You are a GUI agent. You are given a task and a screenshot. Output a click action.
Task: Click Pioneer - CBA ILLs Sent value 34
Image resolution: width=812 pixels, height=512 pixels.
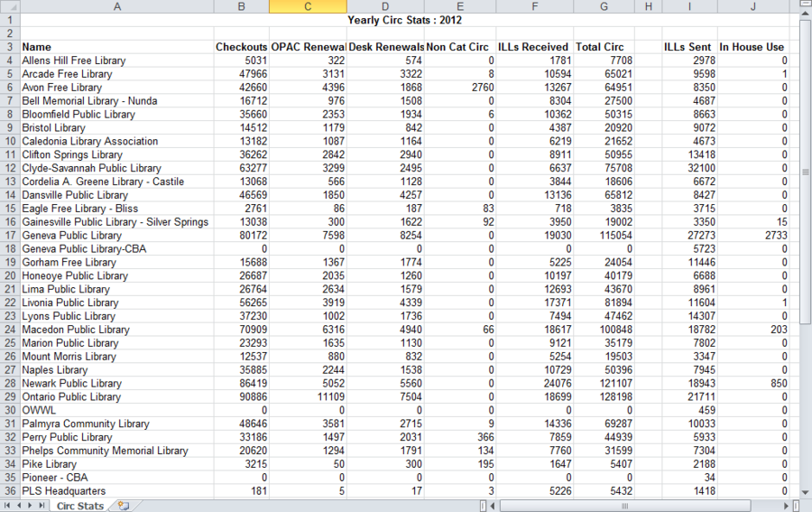(690, 478)
